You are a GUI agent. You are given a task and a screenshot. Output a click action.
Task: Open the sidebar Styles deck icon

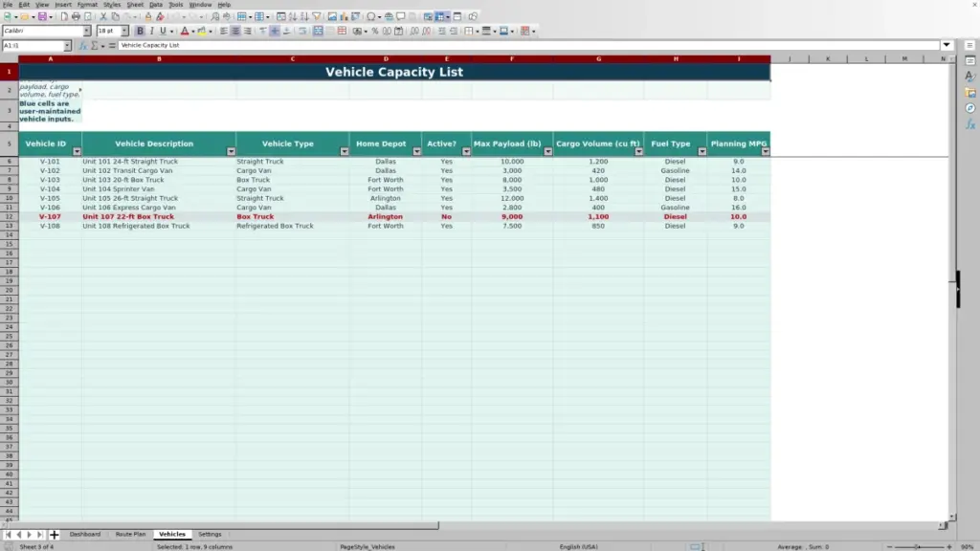click(x=970, y=77)
